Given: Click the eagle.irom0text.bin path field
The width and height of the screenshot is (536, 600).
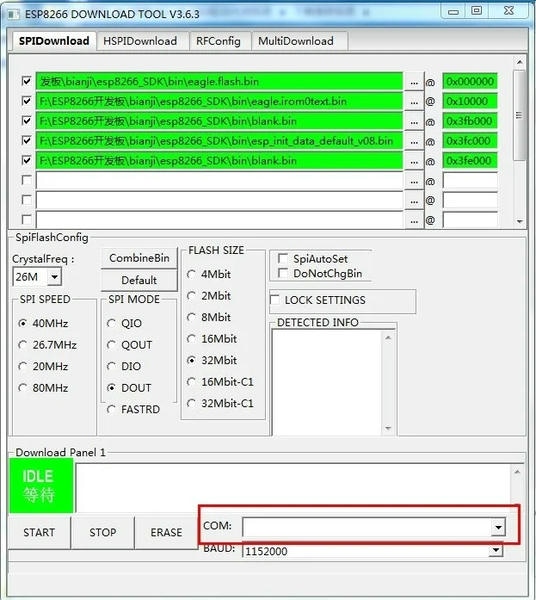Looking at the screenshot, I should coord(219,101).
